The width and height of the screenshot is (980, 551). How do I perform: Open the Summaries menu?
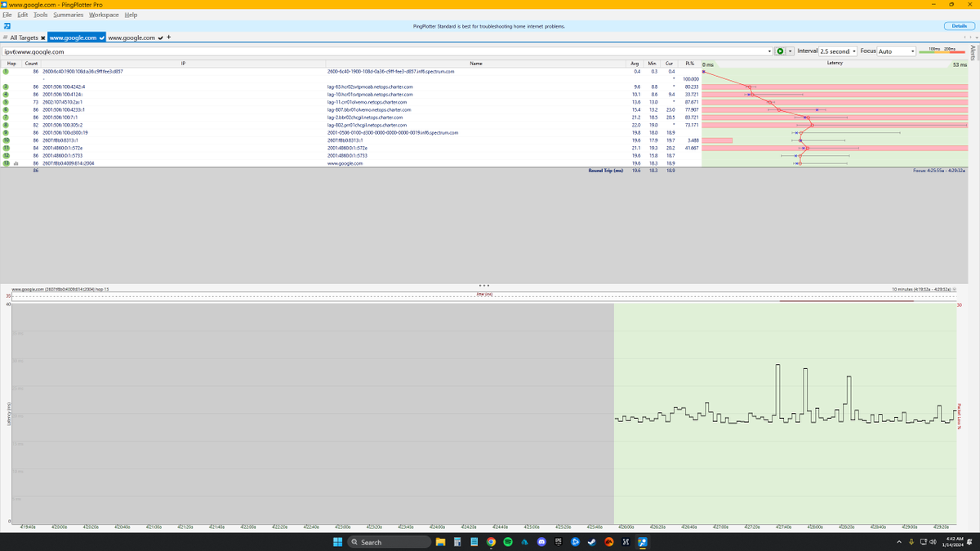coord(69,15)
